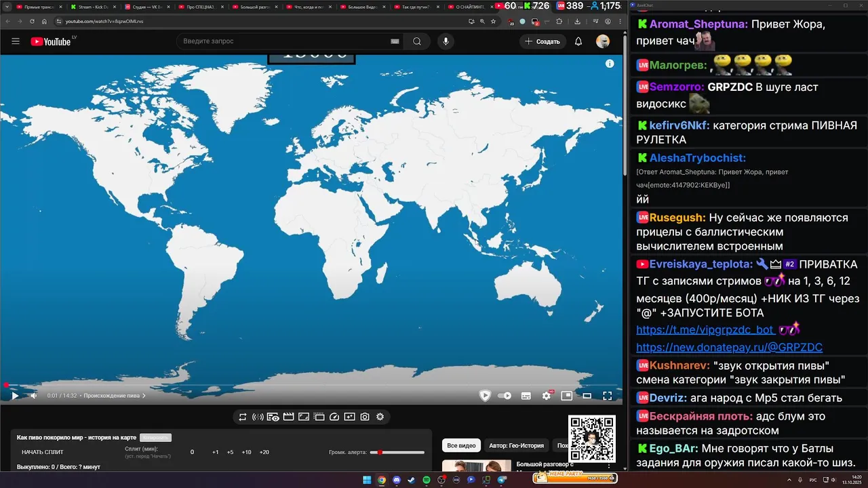Go back in browser history
The width and height of the screenshot is (868, 488).
point(7,21)
